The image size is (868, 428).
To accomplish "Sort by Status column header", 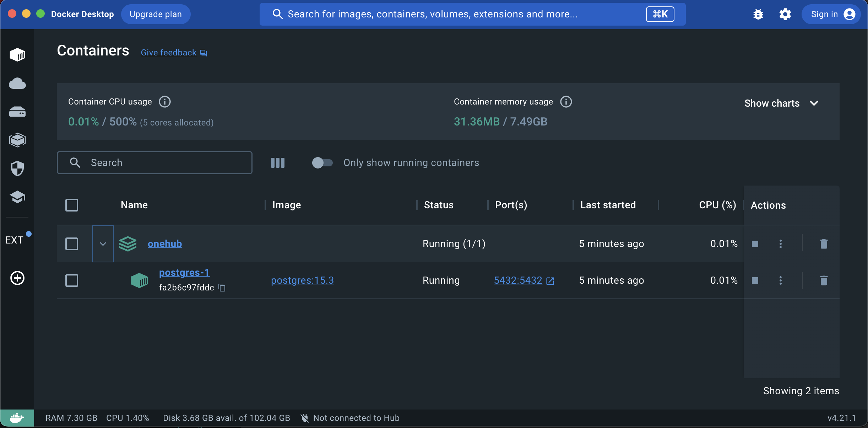I will coord(439,205).
